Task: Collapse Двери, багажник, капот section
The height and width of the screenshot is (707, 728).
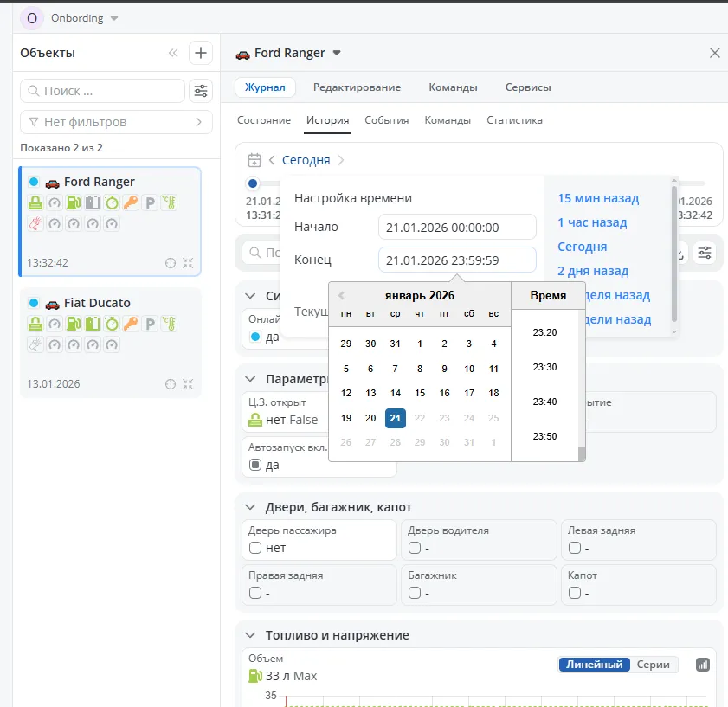Action: click(x=250, y=507)
